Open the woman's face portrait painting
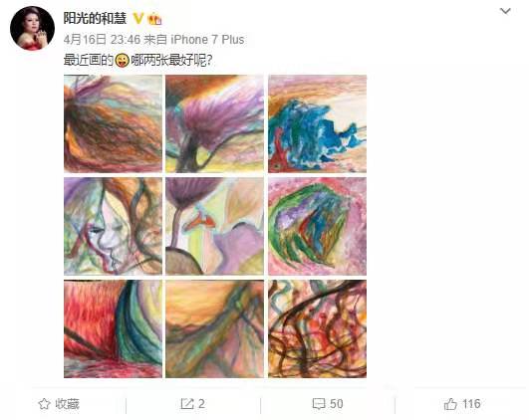 point(113,226)
